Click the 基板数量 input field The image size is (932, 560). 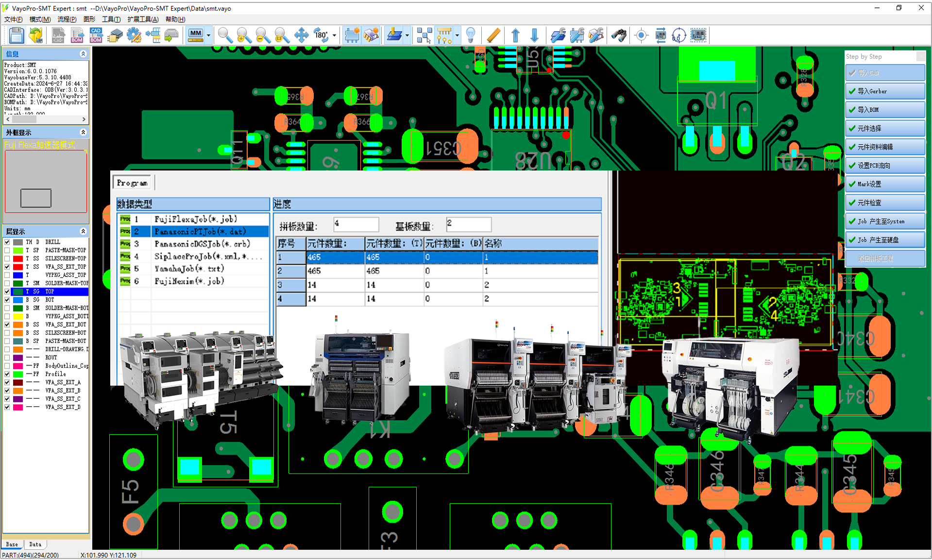(469, 224)
